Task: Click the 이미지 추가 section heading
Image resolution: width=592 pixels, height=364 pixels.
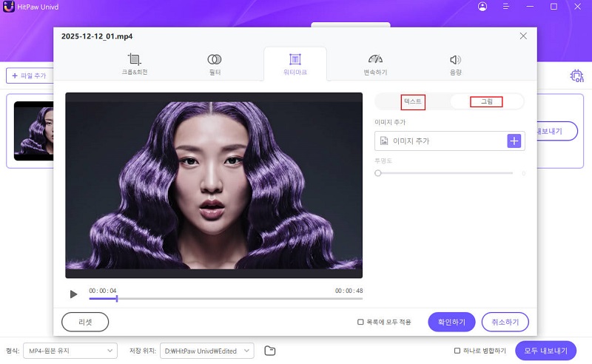Action: point(390,122)
